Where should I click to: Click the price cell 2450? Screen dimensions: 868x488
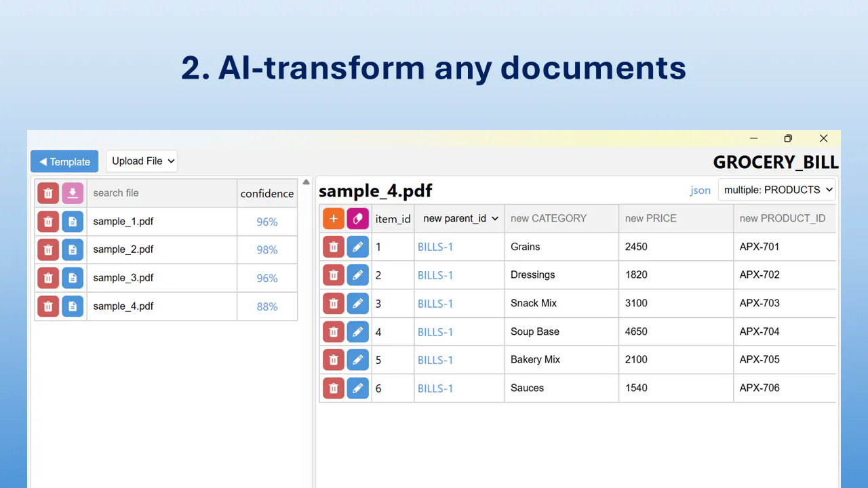[677, 247]
